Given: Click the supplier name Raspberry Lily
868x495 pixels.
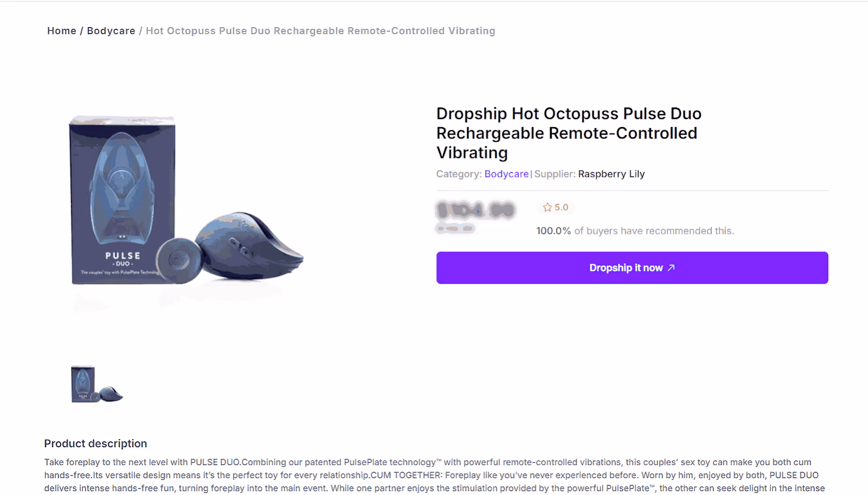Looking at the screenshot, I should [611, 174].
